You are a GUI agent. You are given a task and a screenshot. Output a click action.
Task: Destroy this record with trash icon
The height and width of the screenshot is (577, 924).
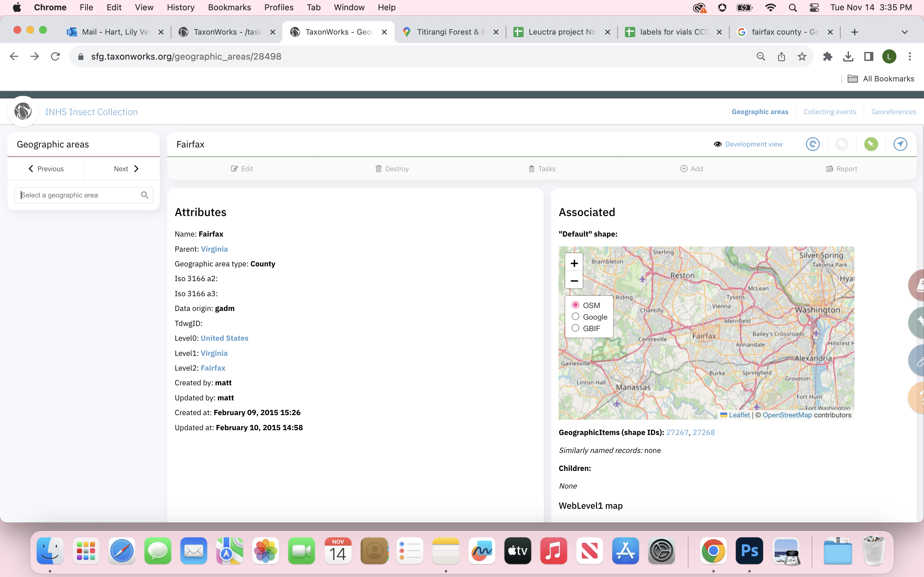(x=392, y=168)
